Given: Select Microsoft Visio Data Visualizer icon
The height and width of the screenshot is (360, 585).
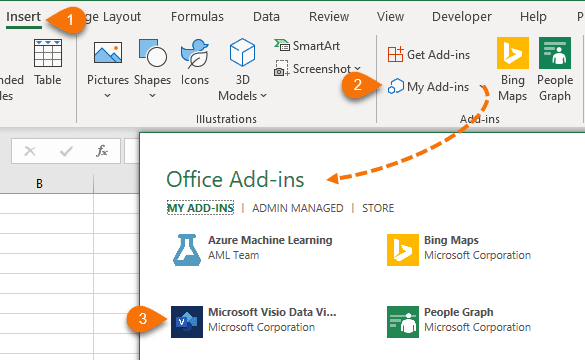Looking at the screenshot, I should click(187, 322).
